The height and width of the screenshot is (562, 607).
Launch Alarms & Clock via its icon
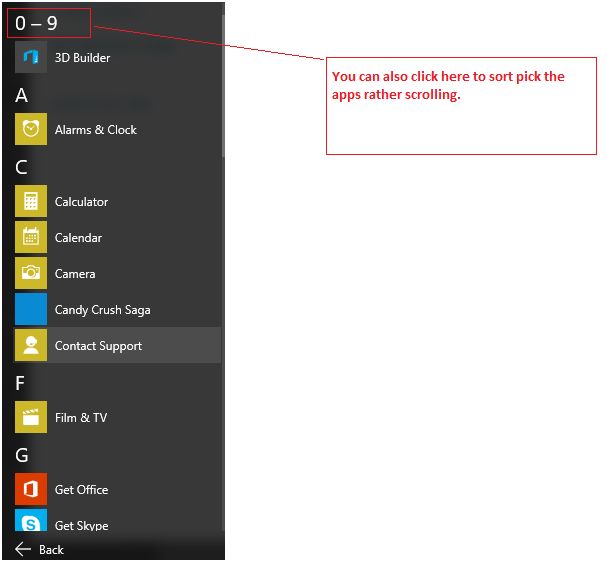pyautogui.click(x=31, y=129)
